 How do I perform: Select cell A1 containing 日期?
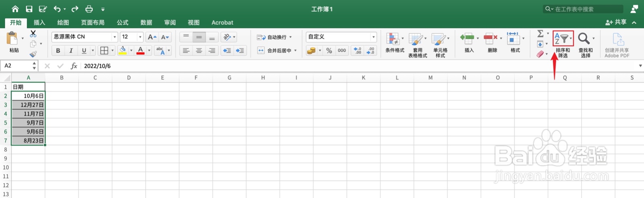tap(28, 87)
